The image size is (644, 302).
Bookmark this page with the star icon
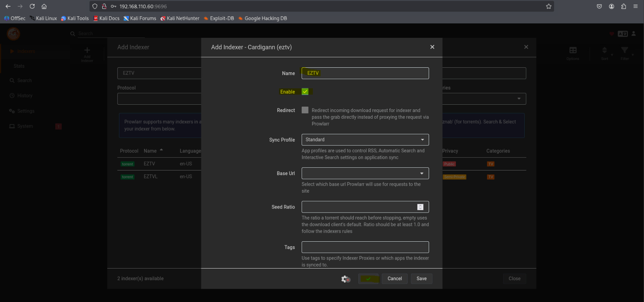pos(548,6)
